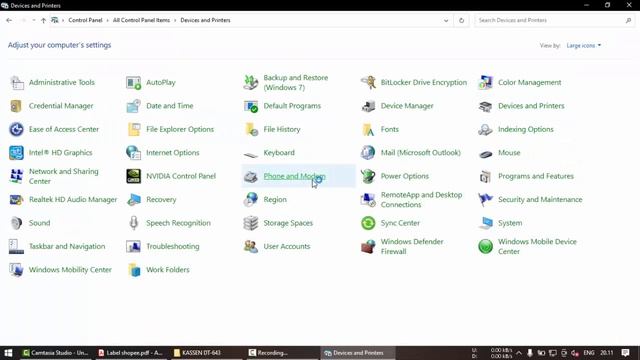Open File History icon
The image size is (640, 360).
pos(251,129)
